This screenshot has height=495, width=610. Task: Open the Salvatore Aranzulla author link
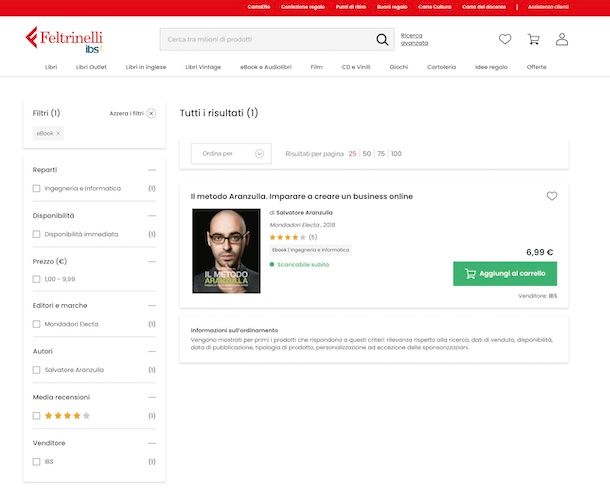[x=304, y=213]
